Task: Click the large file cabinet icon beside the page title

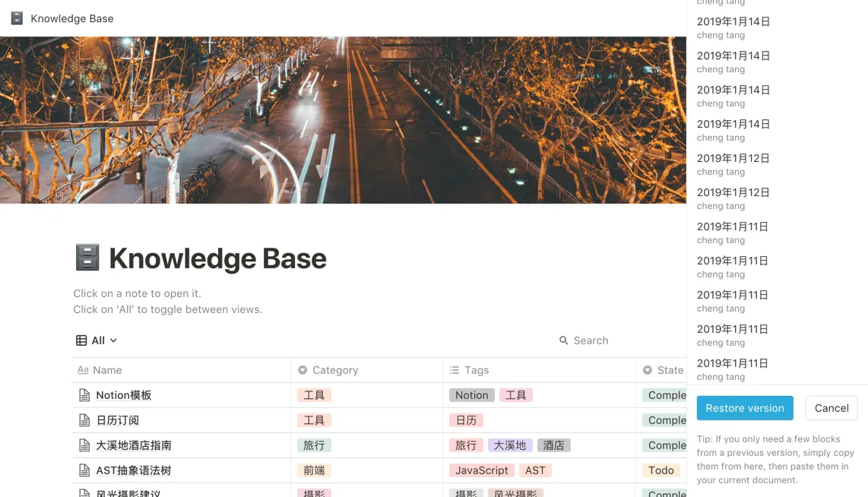Action: point(87,258)
